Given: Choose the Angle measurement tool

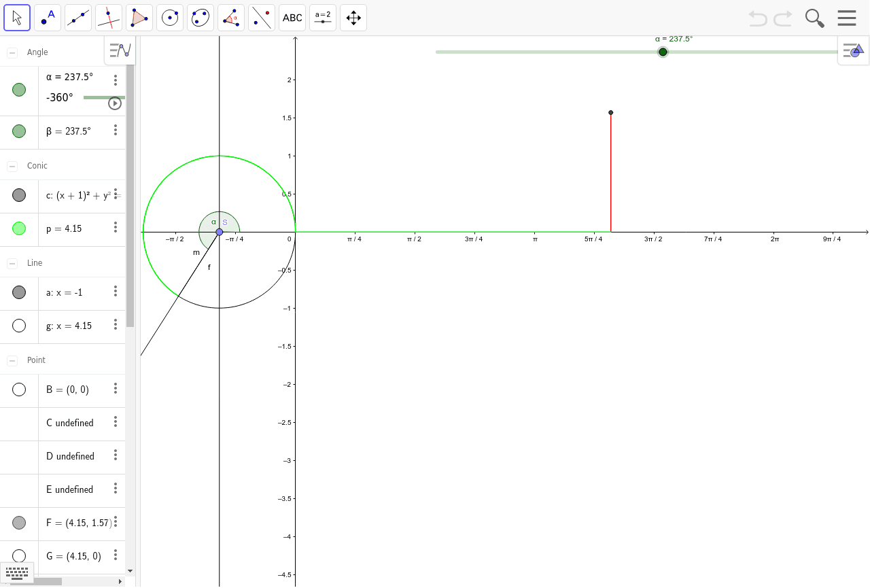Looking at the screenshot, I should point(231,18).
